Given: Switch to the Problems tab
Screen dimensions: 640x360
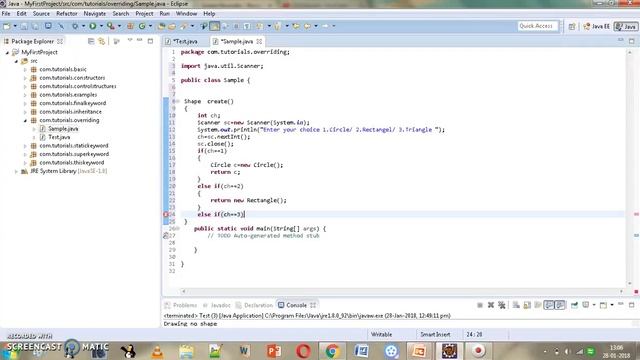Looking at the screenshot, I should click(181, 305).
